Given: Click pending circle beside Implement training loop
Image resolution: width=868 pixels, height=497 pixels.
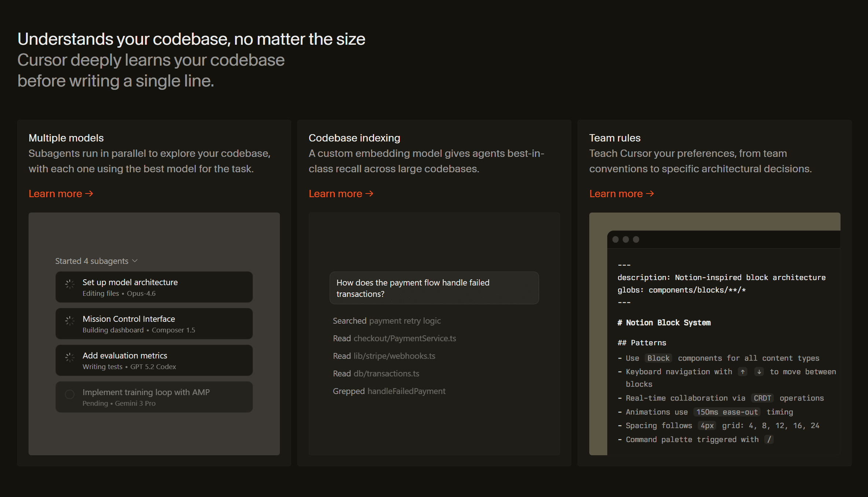Looking at the screenshot, I should (70, 394).
